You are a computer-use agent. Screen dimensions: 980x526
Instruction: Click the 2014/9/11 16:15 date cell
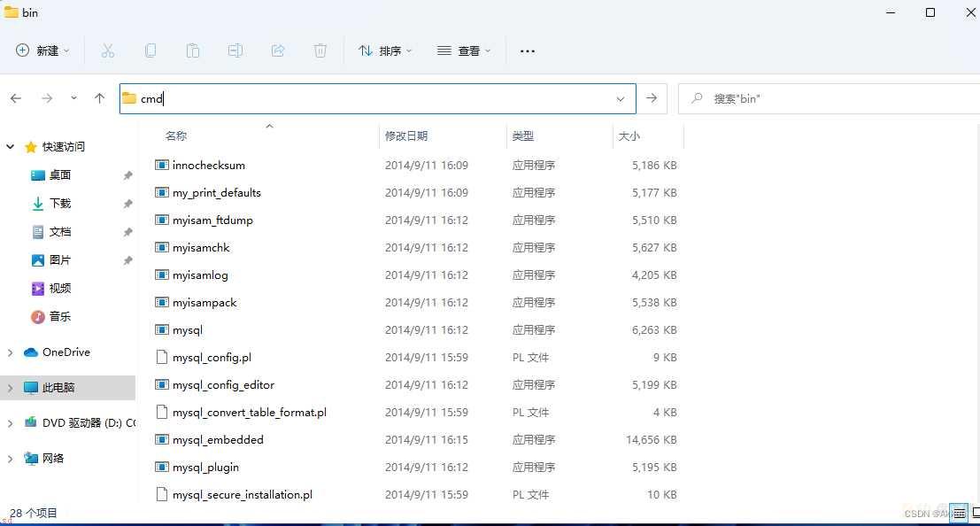click(x=426, y=440)
